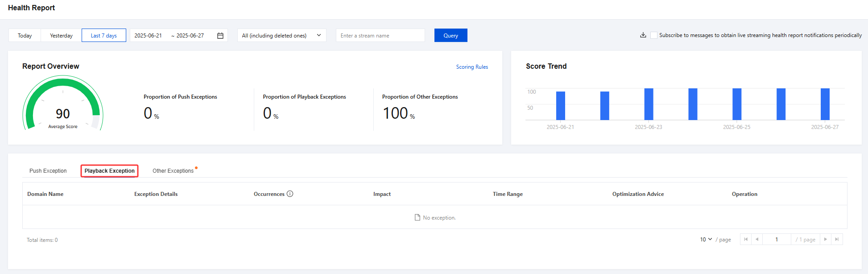Image resolution: width=868 pixels, height=274 pixels.
Task: Click the Query button
Action: coord(451,36)
